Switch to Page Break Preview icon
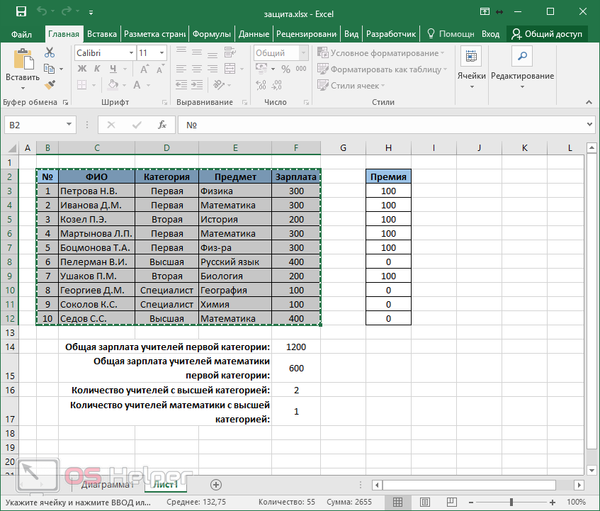The width and height of the screenshot is (600, 511). coord(452,502)
